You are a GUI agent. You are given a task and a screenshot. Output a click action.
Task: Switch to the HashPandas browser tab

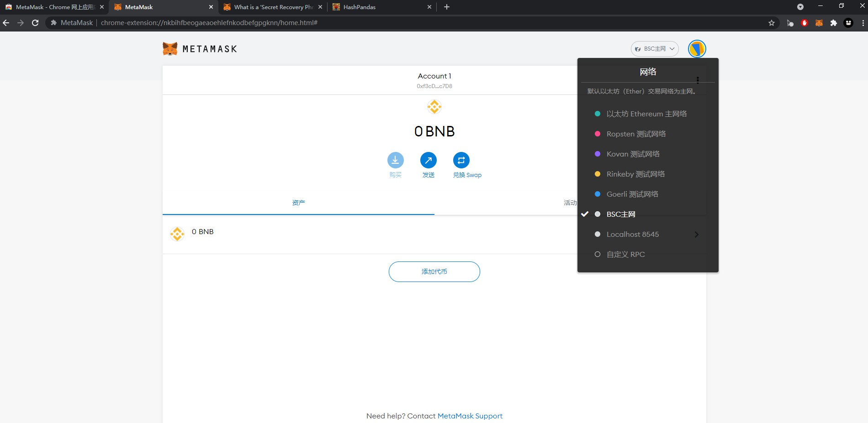point(382,7)
